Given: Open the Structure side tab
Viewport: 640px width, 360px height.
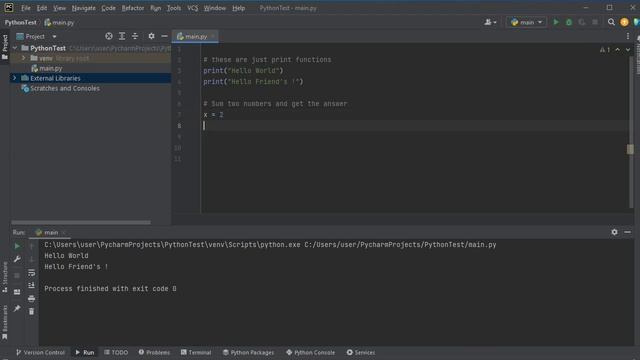Looking at the screenshot, I should pyautogui.click(x=5, y=277).
